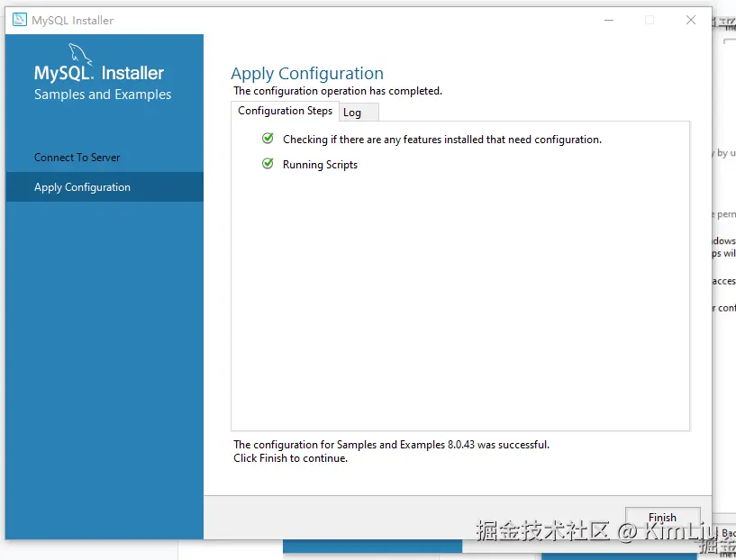Select Apply Configuration in the sidebar
The image size is (736, 560).
click(x=104, y=187)
